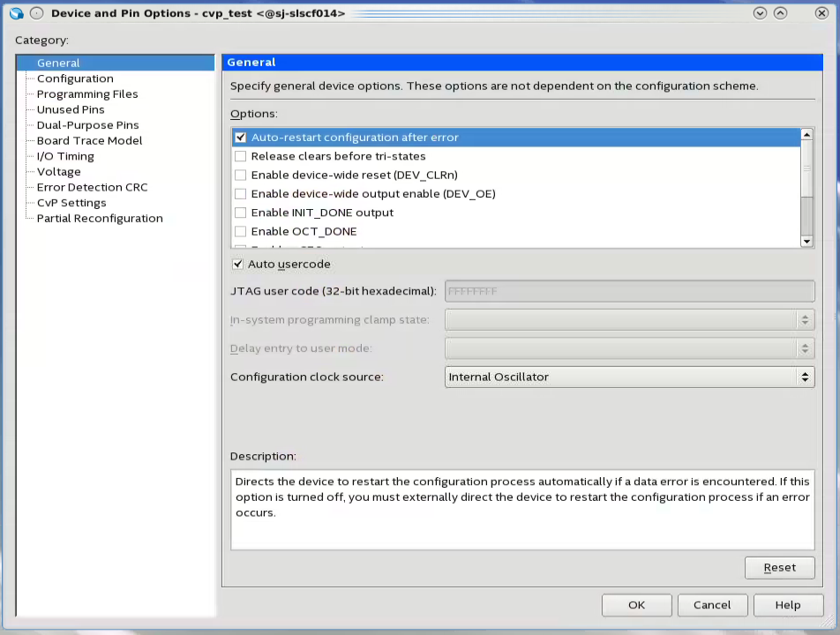
Task: Toggle the Auto usercode checkbox
Action: tap(237, 264)
